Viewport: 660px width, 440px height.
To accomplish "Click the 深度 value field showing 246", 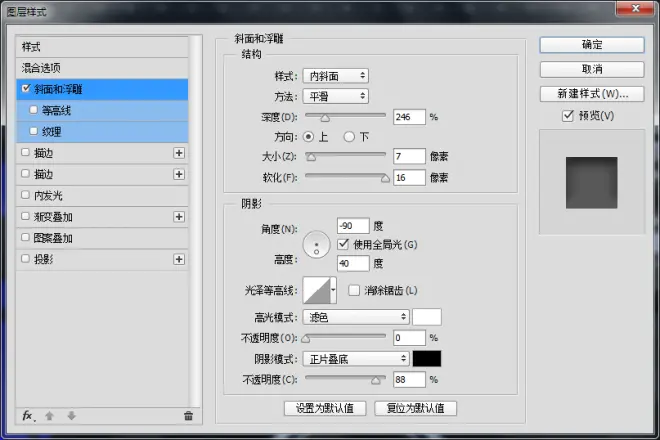I will pos(409,117).
